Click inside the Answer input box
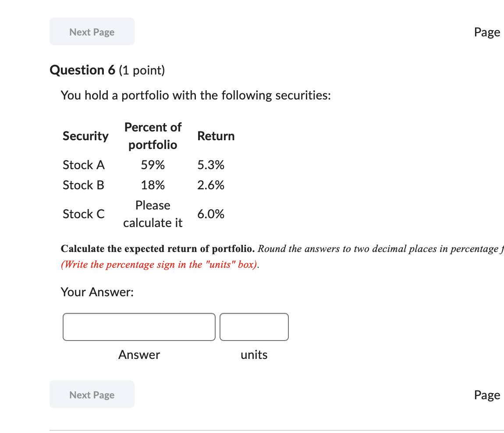 138,327
